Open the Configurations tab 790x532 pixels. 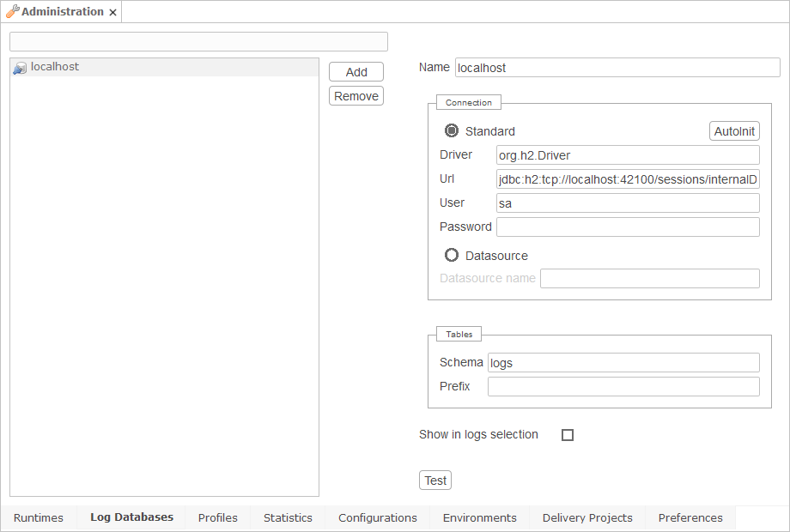377,517
